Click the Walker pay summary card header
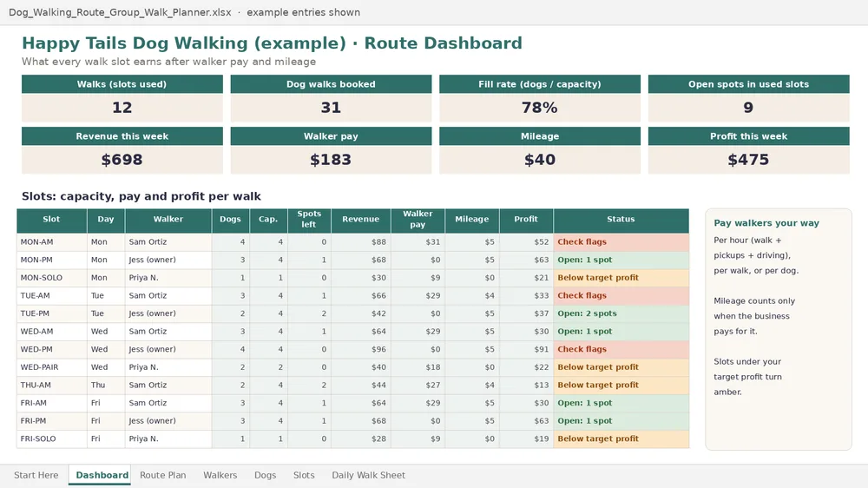The width and height of the screenshot is (868, 488). pyautogui.click(x=331, y=136)
